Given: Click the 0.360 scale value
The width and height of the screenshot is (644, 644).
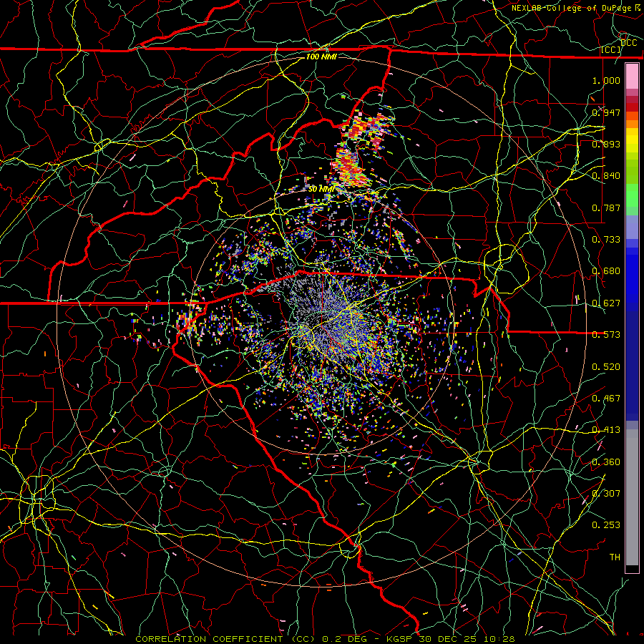Looking at the screenshot, I should (606, 462).
